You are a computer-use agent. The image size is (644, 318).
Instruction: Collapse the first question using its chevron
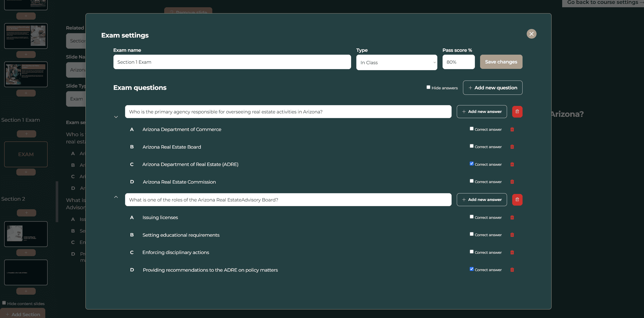pos(116,117)
